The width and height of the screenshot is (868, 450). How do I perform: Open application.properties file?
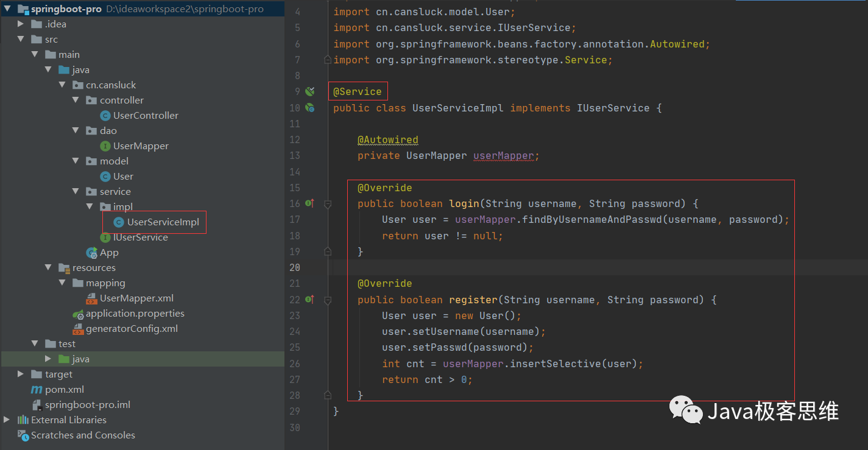[135, 314]
